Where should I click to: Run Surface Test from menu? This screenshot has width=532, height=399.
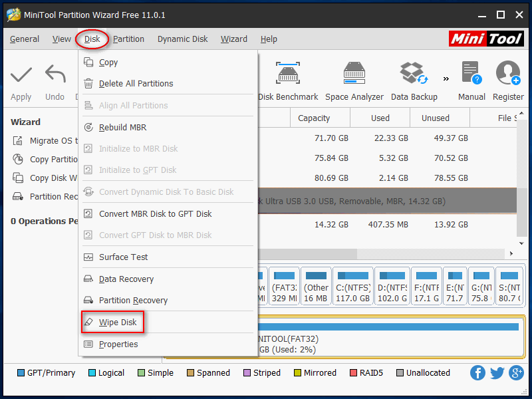[x=168, y=257]
